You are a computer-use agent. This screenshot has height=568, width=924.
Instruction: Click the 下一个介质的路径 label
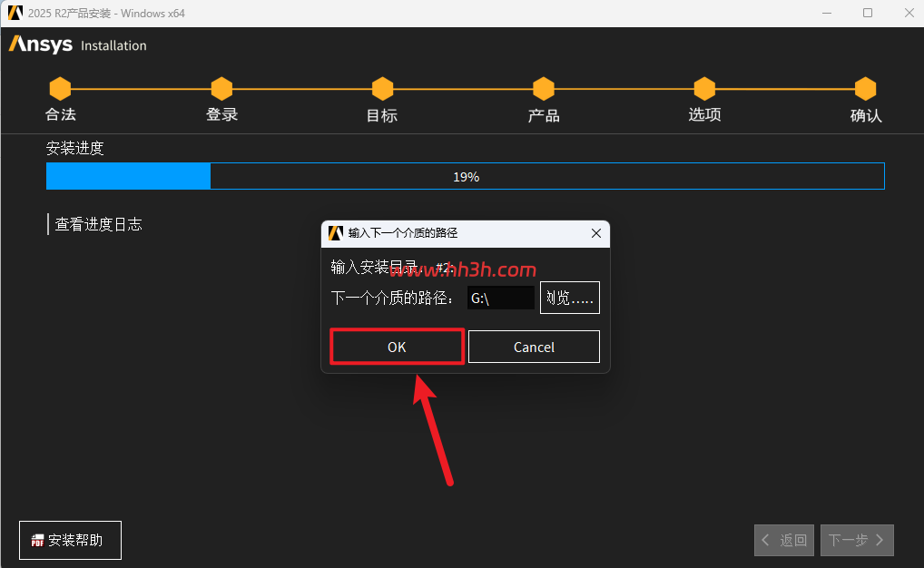[x=392, y=299]
